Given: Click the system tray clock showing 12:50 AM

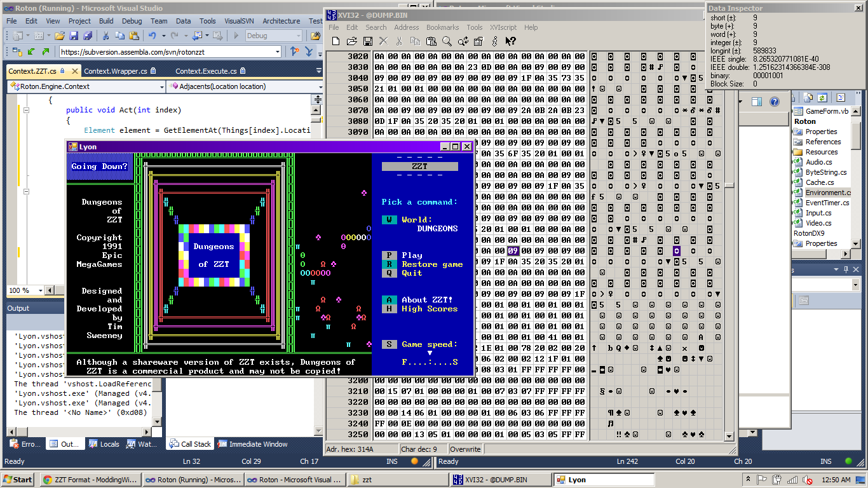Looking at the screenshot, I should (x=836, y=480).
